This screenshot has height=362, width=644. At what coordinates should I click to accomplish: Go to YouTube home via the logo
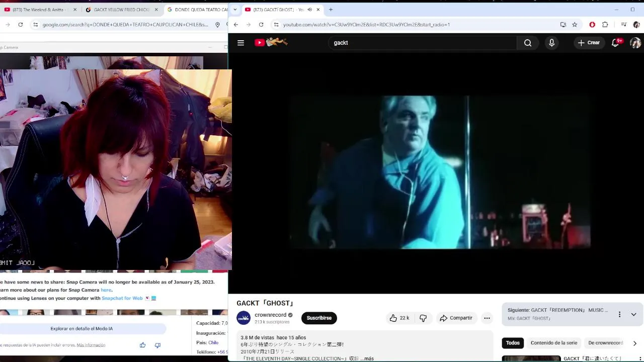[x=271, y=42]
